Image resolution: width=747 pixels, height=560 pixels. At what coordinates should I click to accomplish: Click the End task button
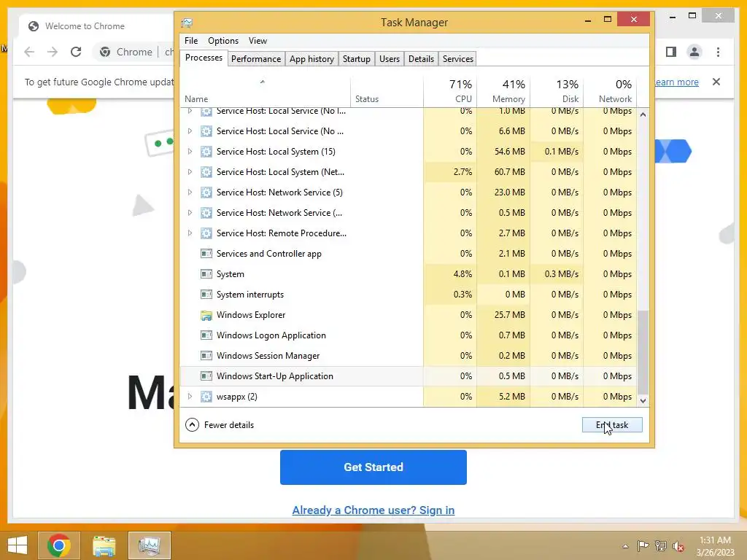coord(612,425)
